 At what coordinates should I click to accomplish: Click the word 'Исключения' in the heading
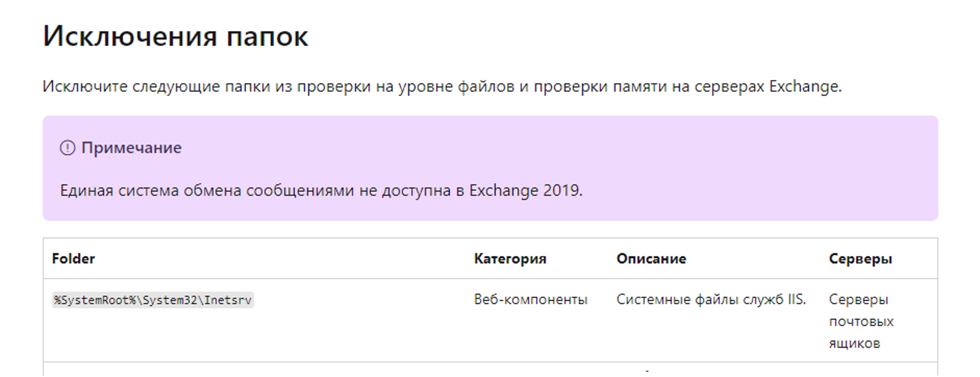coord(130,37)
